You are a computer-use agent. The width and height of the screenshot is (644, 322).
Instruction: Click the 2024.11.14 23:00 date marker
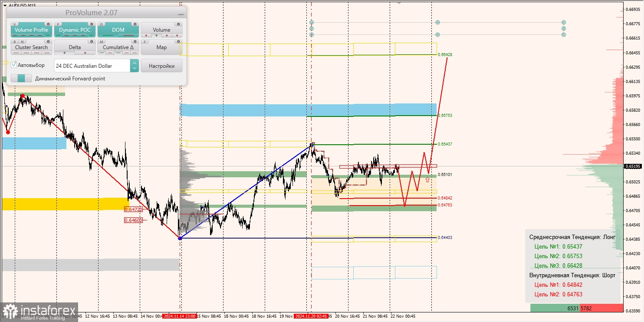[x=180, y=316]
